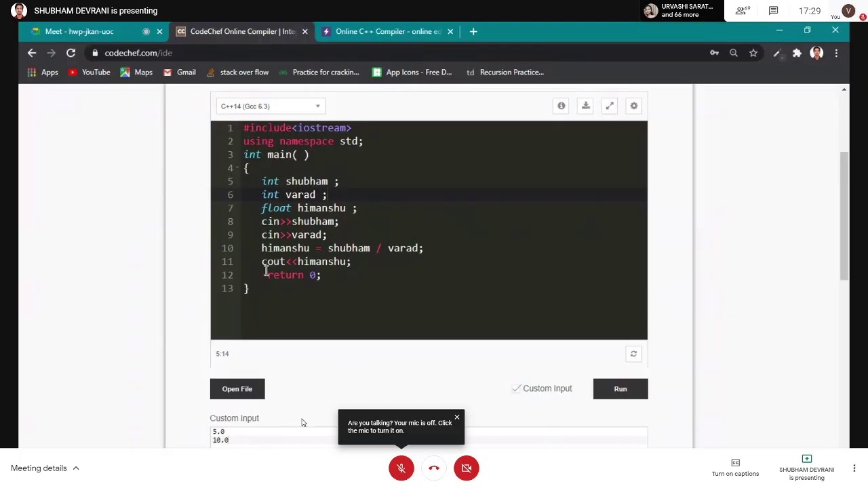Screen dimensions: 868x488
Task: Open the App Icons - Free D... bookmark
Action: click(x=412, y=72)
